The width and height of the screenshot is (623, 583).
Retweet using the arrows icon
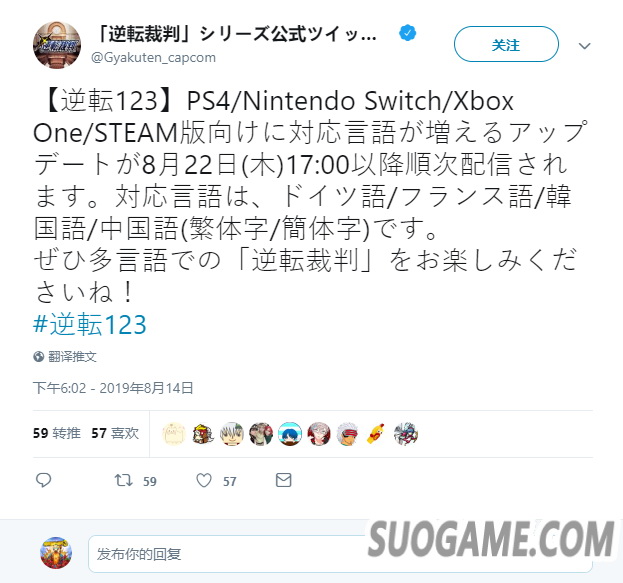(x=124, y=480)
